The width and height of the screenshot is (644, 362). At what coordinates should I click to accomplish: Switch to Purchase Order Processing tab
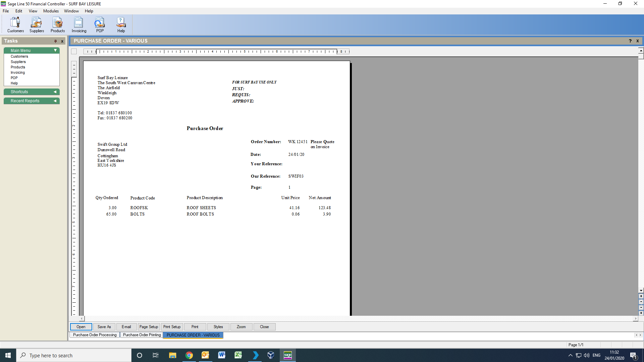95,335
